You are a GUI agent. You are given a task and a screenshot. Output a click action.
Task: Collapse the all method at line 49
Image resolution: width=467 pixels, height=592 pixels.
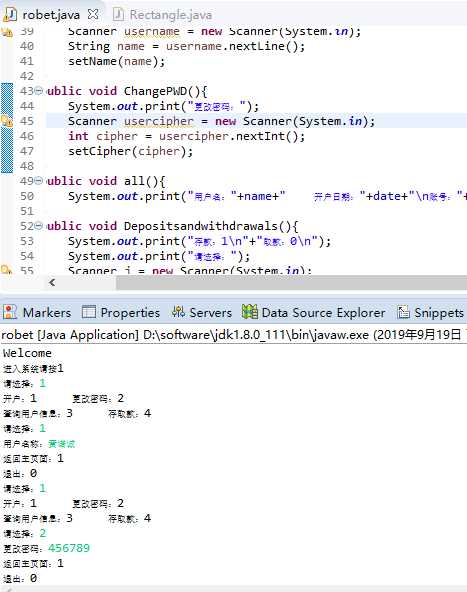coord(39,181)
